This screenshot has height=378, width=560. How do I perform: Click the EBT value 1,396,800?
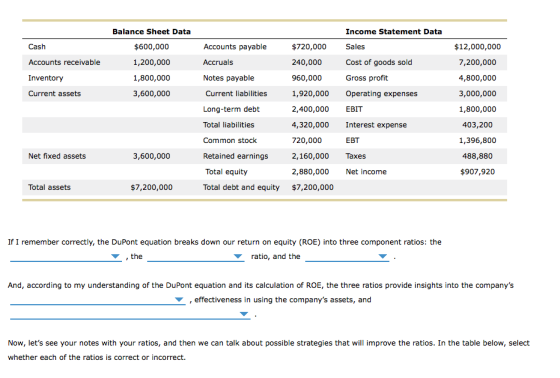point(478,140)
